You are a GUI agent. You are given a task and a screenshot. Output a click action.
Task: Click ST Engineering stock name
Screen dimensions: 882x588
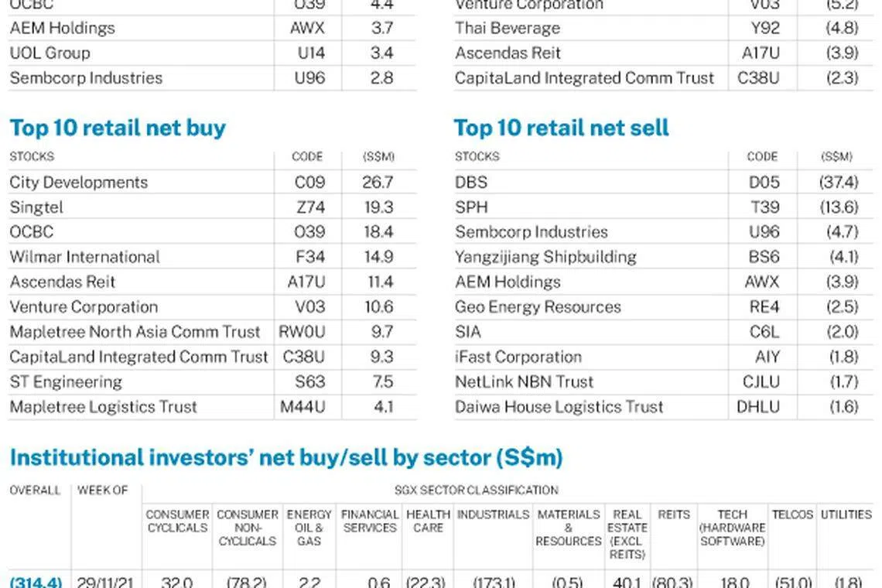click(x=66, y=381)
